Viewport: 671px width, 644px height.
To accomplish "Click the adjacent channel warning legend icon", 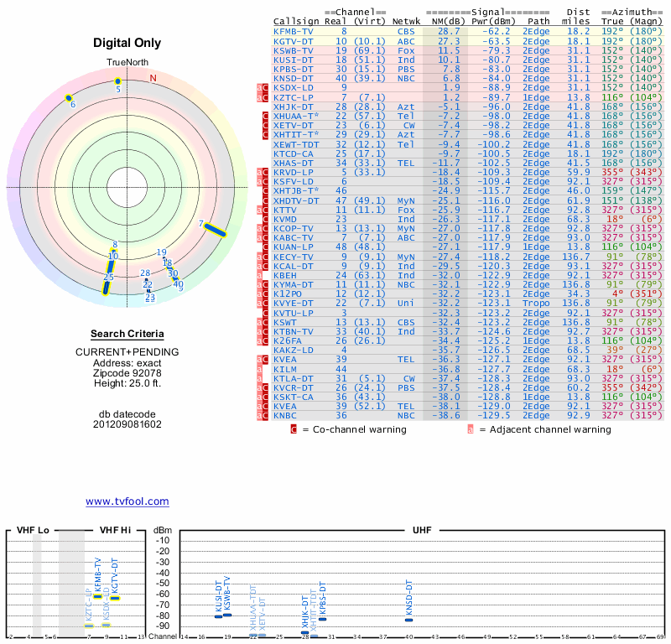I will click(x=470, y=429).
